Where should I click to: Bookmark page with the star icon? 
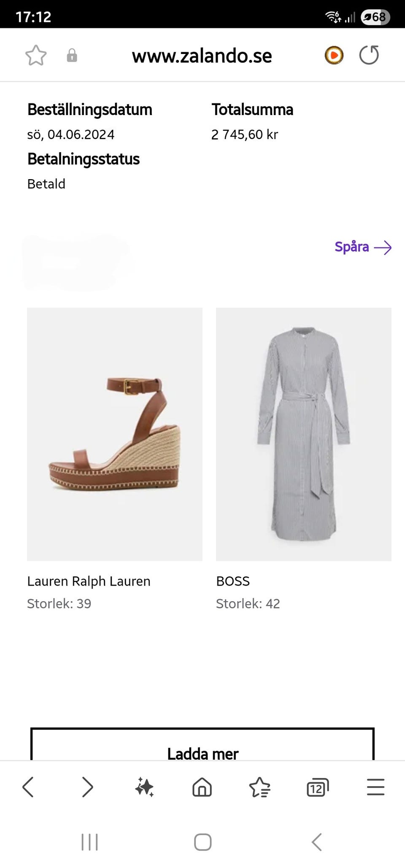pos(36,55)
